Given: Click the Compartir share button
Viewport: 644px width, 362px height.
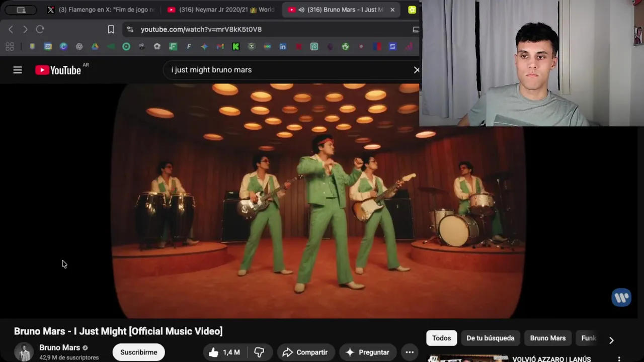Looking at the screenshot, I should tap(305, 352).
